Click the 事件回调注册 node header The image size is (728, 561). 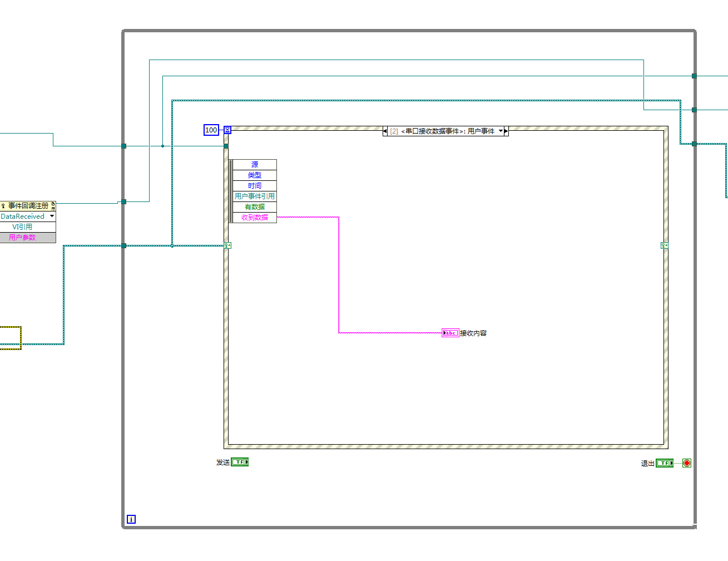tap(28, 206)
